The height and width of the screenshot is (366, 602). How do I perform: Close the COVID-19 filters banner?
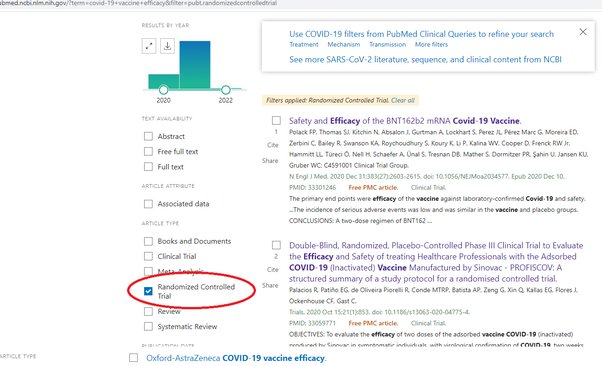point(583,32)
